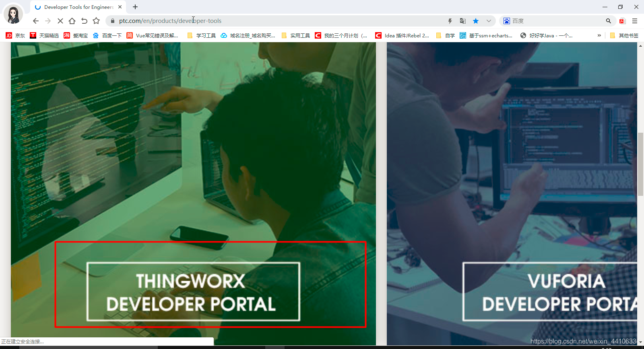Bookmark page with the star outline icon
Image resolution: width=644 pixels, height=349 pixels.
coord(96,21)
